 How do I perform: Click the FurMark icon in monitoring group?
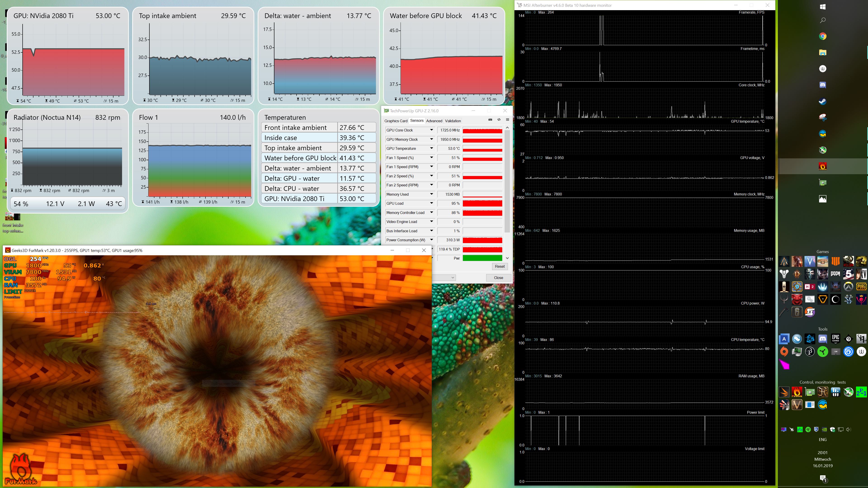point(797,392)
